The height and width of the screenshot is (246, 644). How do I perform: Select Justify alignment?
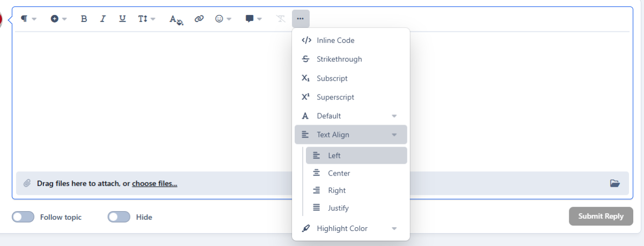(x=356, y=208)
